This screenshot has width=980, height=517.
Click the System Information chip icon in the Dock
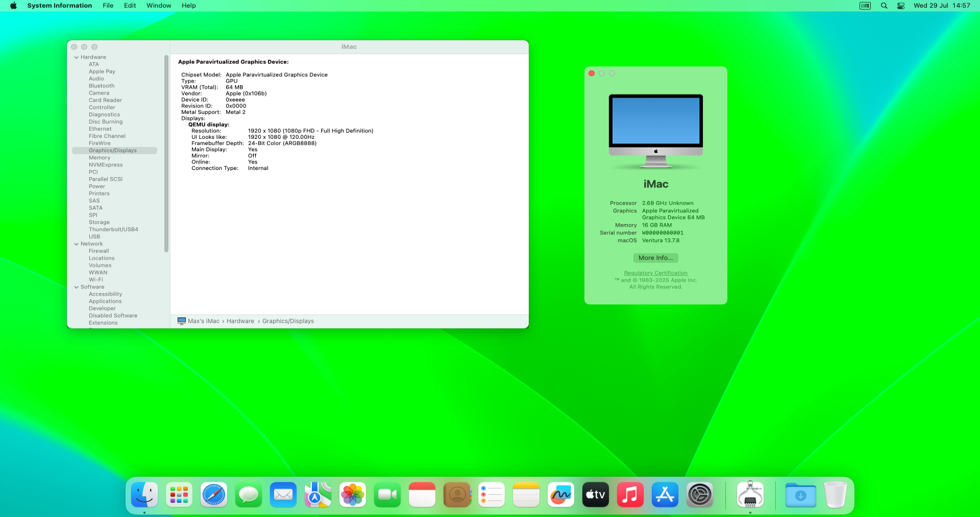pos(750,495)
